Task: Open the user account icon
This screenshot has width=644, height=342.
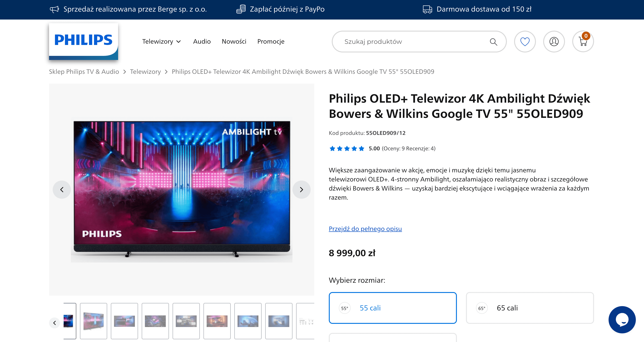Action: (554, 42)
